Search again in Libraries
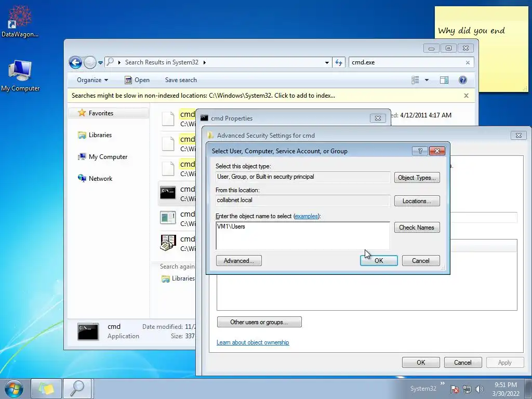 178,278
